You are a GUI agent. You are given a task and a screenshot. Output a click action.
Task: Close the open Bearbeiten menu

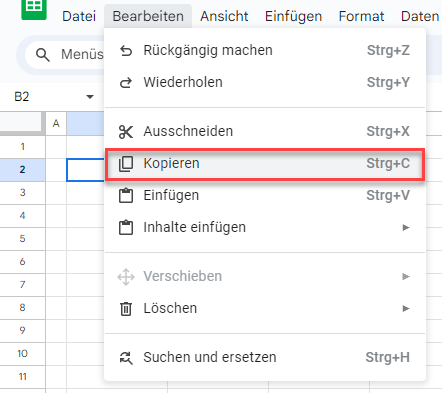(148, 16)
